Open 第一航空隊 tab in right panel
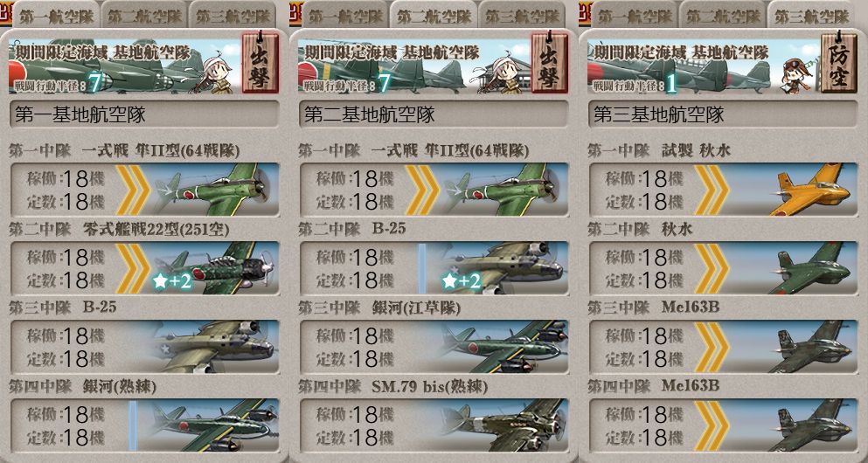868x463 pixels. 635,17
